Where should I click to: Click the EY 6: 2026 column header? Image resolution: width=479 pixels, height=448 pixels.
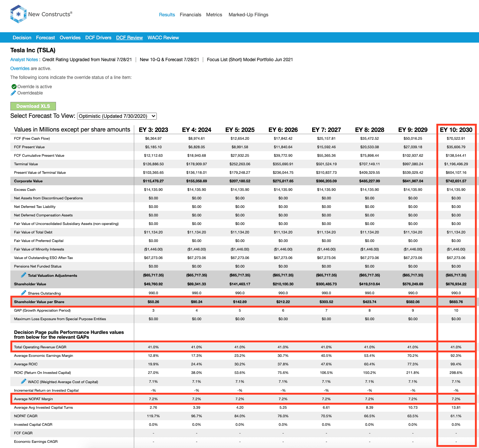tap(283, 130)
